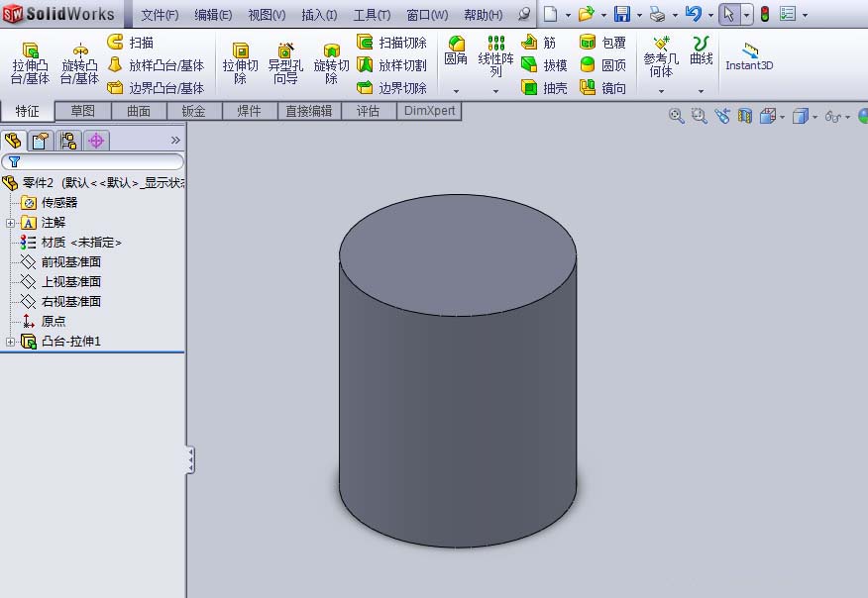This screenshot has width=868, height=598.
Task: Click the Options checklist icon
Action: point(787,14)
